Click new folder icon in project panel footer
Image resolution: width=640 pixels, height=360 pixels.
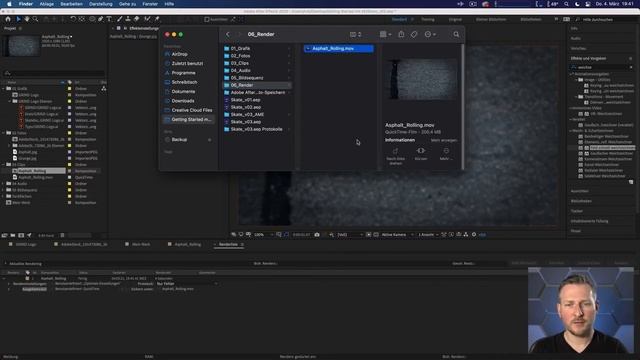click(x=13, y=236)
